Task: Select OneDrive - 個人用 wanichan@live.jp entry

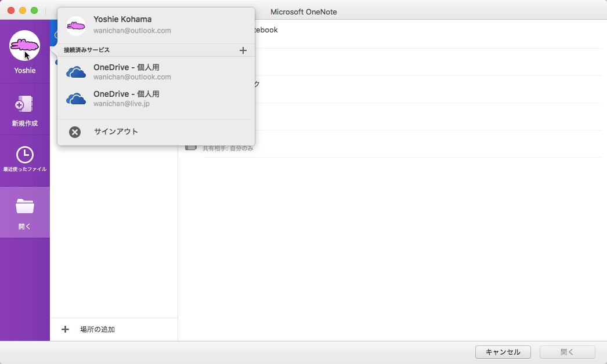Action: point(156,99)
